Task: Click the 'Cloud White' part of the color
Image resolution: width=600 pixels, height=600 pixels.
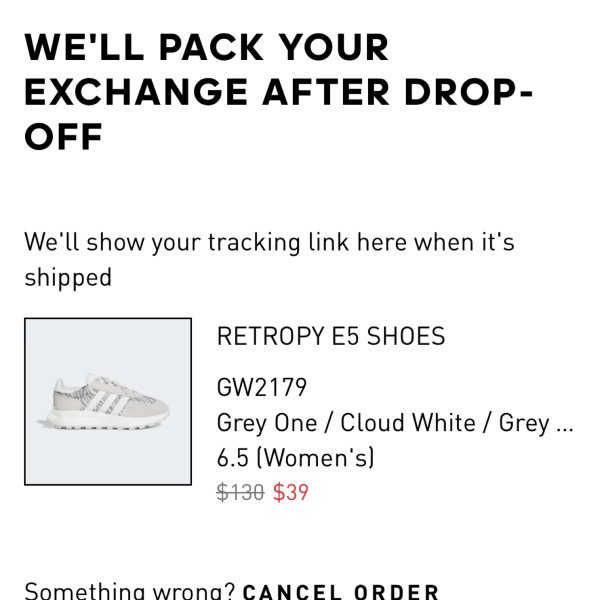Action: pos(408,423)
